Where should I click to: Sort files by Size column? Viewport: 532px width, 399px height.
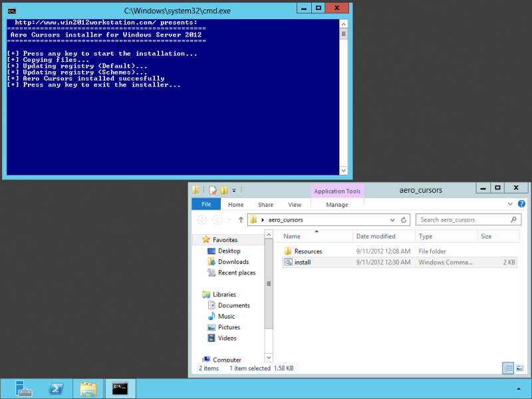(498, 237)
